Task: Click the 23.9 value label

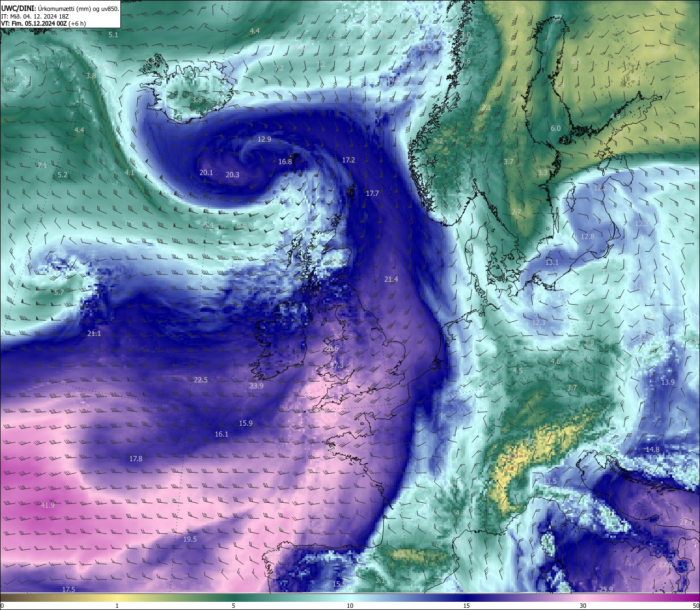Action: 256,386
